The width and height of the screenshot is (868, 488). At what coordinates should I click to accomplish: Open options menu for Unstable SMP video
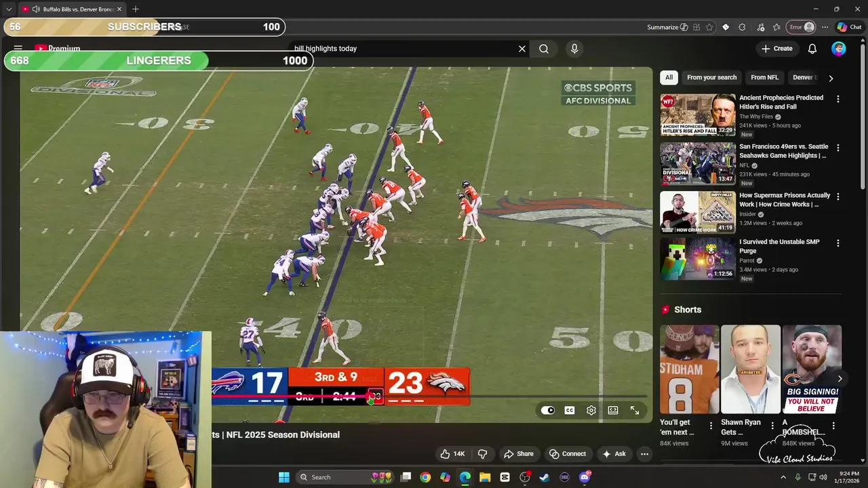pos(838,243)
